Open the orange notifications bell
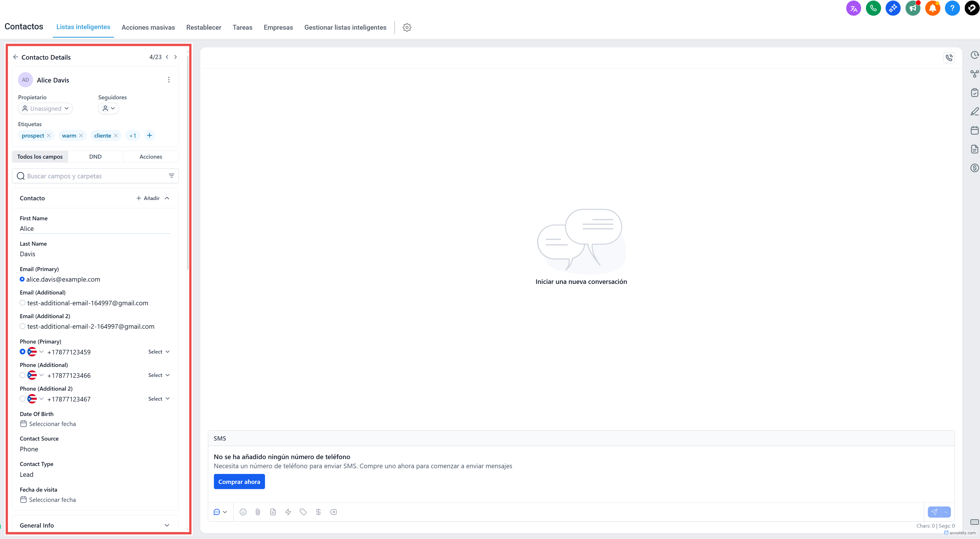Screen dimensions: 980x539 pos(932,8)
